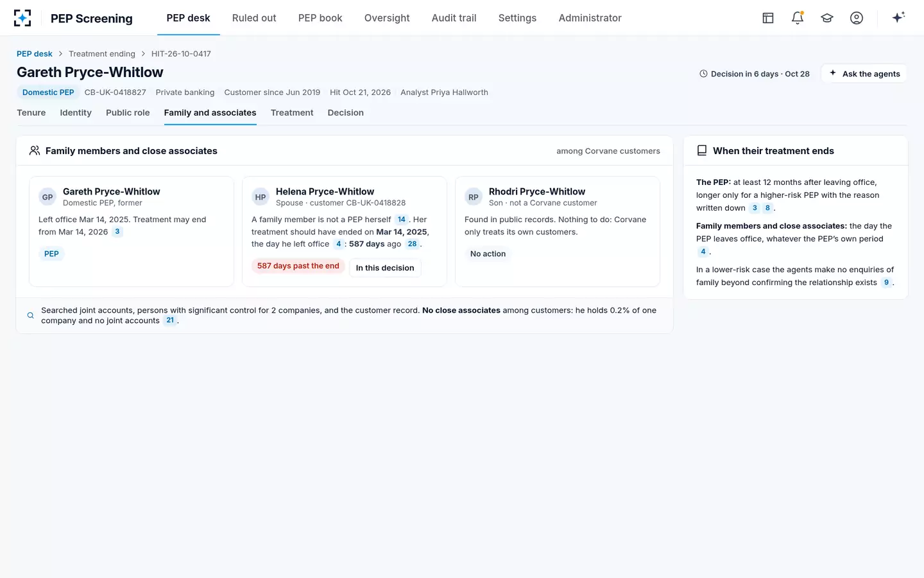Follow the PEP desk breadcrumb link
Viewport: 924px width, 578px height.
tap(35, 54)
